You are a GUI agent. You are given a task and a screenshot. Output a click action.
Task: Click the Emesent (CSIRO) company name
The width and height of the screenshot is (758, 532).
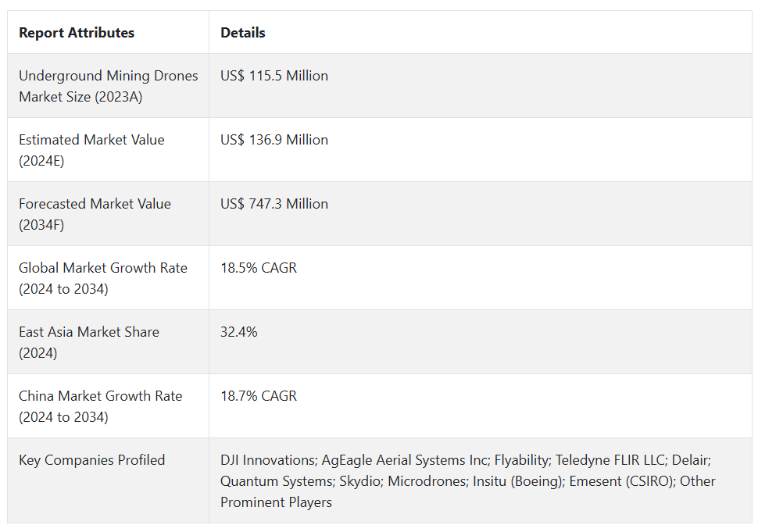coord(620,481)
